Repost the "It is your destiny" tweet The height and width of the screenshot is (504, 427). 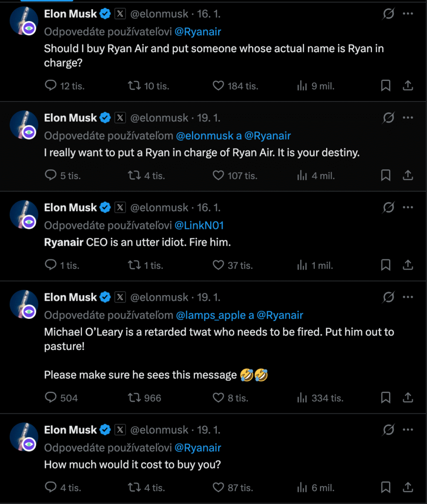pyautogui.click(x=133, y=175)
